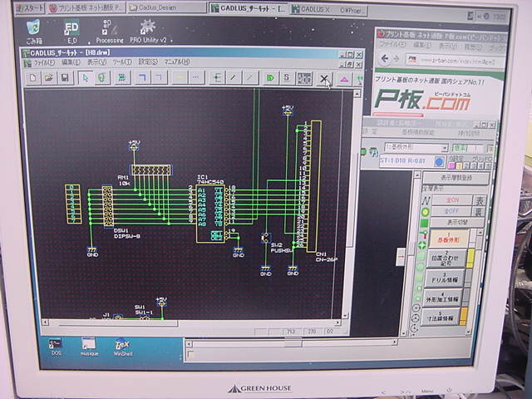The image size is (532, 399).
Task: Click the 全ON layers button
Action: point(451,200)
